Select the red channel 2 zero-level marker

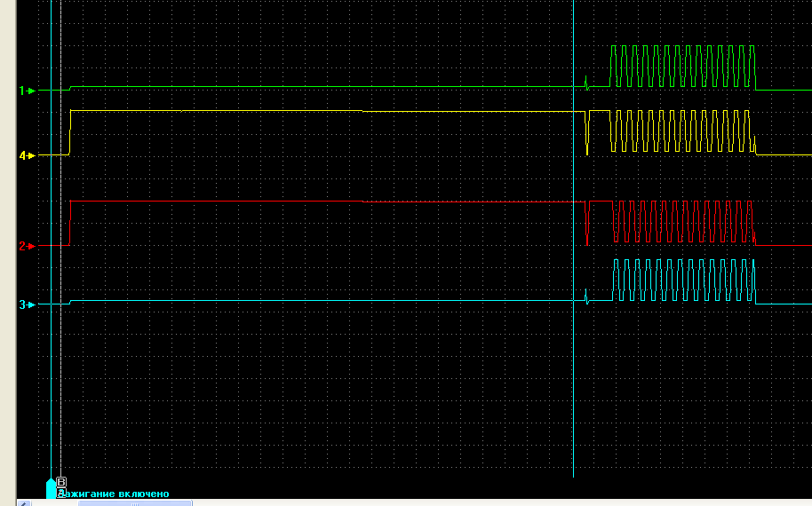point(27,246)
